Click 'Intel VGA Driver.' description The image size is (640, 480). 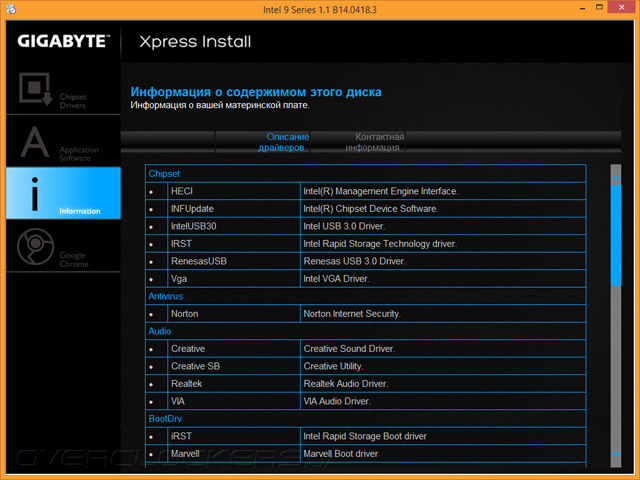coord(336,279)
